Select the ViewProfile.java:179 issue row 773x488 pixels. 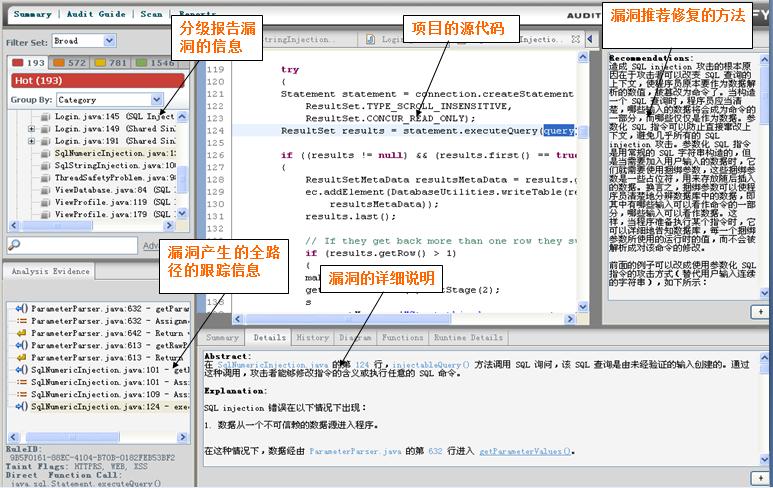(x=114, y=214)
